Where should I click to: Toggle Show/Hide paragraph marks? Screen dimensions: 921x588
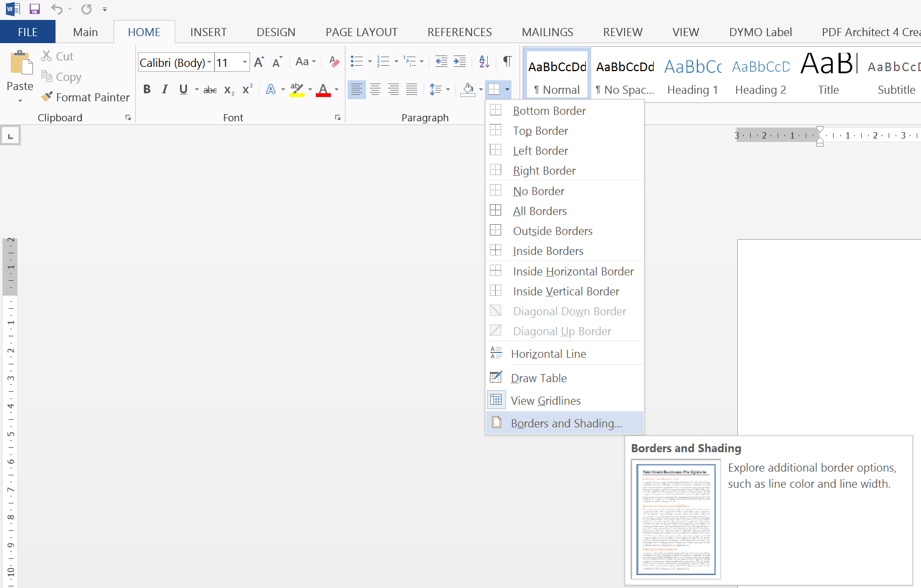507,61
